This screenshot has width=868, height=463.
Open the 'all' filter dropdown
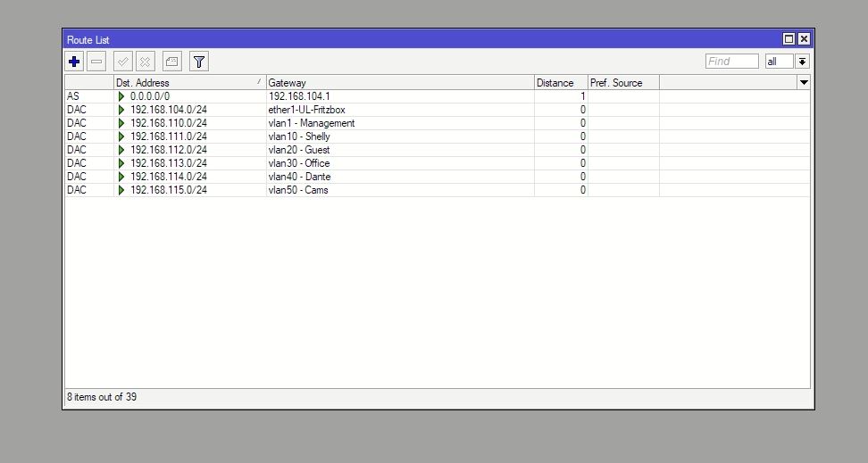(x=780, y=62)
